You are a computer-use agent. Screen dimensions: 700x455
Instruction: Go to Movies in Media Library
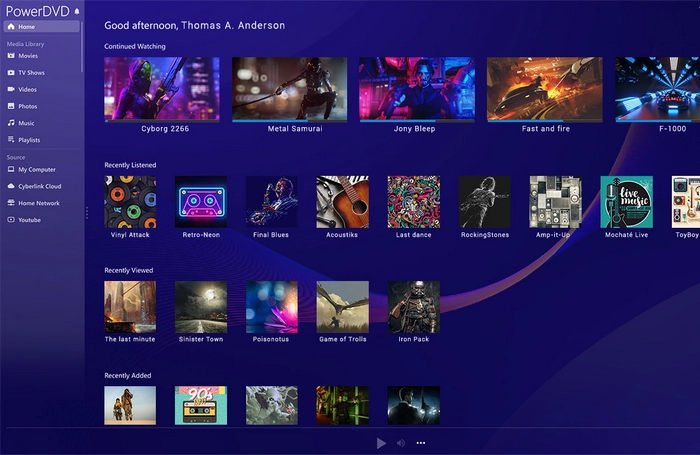28,56
